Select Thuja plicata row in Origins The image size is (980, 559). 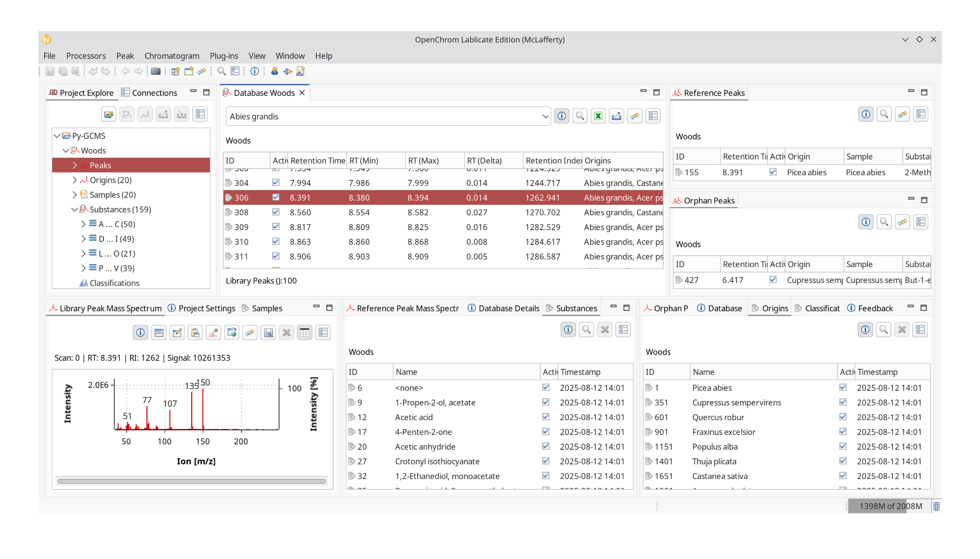coord(787,462)
